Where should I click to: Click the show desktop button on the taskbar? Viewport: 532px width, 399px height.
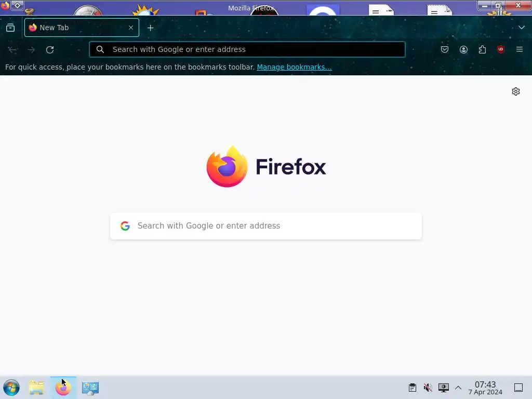click(x=518, y=388)
